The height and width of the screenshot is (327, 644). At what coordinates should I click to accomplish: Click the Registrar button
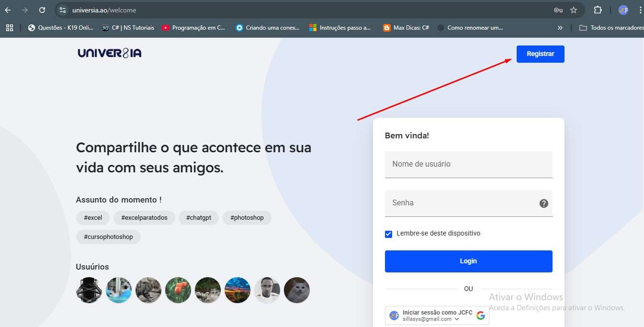(540, 54)
